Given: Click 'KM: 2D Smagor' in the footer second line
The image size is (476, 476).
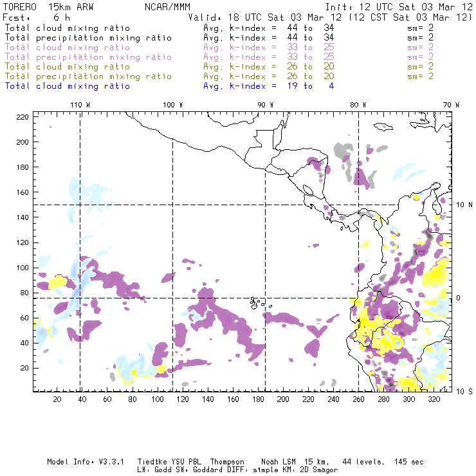Looking at the screenshot, I should click(x=309, y=470).
